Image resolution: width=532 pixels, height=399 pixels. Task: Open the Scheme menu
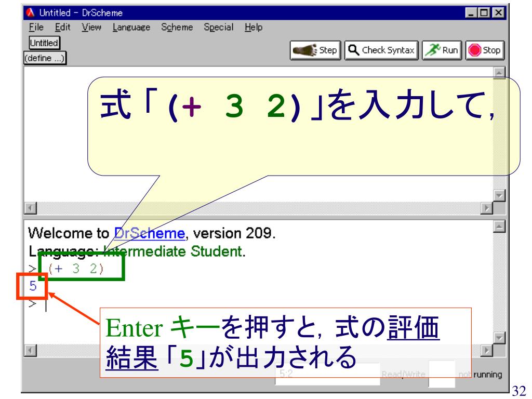click(x=177, y=27)
